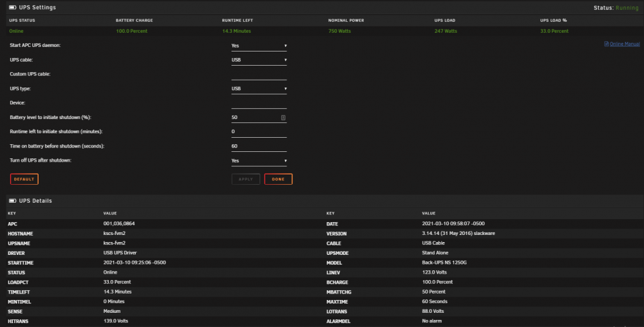Screen dimensions: 644x327
Task: Click the UPS Details battery icon
Action: click(13, 201)
